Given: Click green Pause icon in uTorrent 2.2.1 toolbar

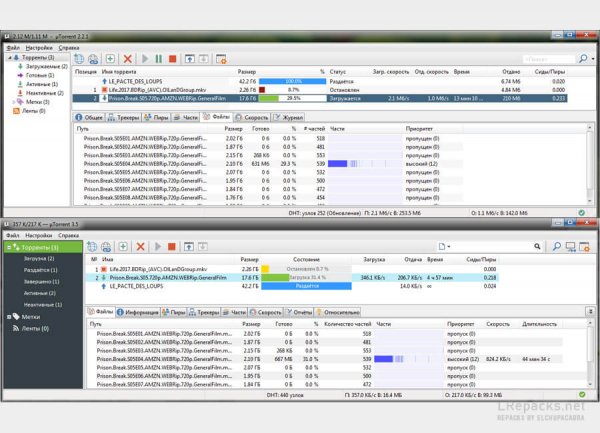Looking at the screenshot, I should (158, 59).
